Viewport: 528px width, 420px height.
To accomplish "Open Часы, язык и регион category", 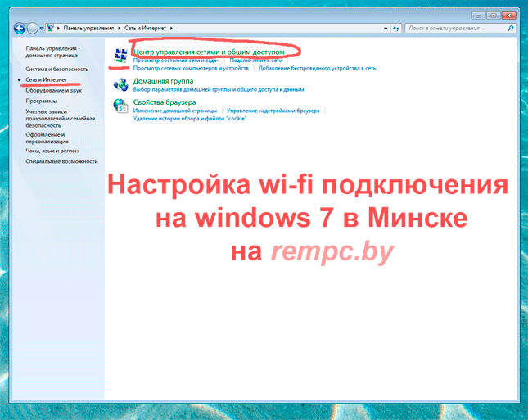I will pyautogui.click(x=52, y=151).
